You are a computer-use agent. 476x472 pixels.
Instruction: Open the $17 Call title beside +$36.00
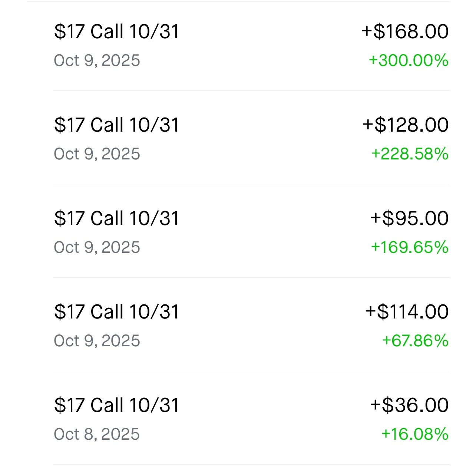tap(116, 405)
